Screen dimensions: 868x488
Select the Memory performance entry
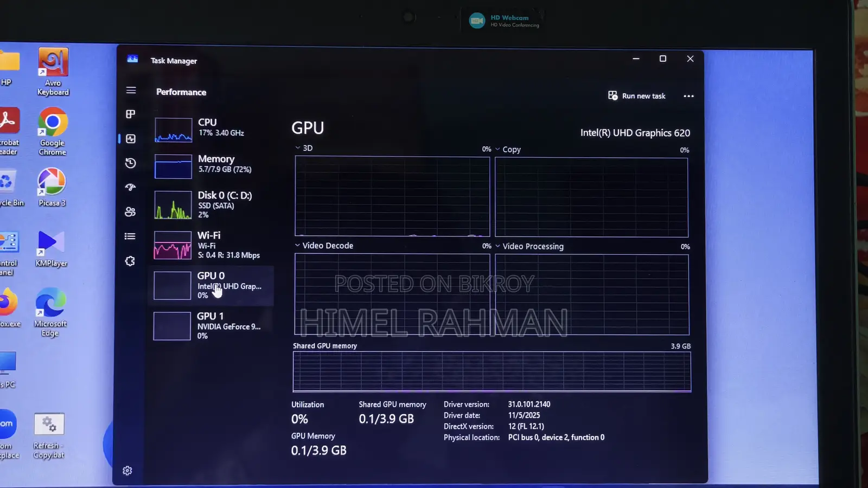coord(212,165)
